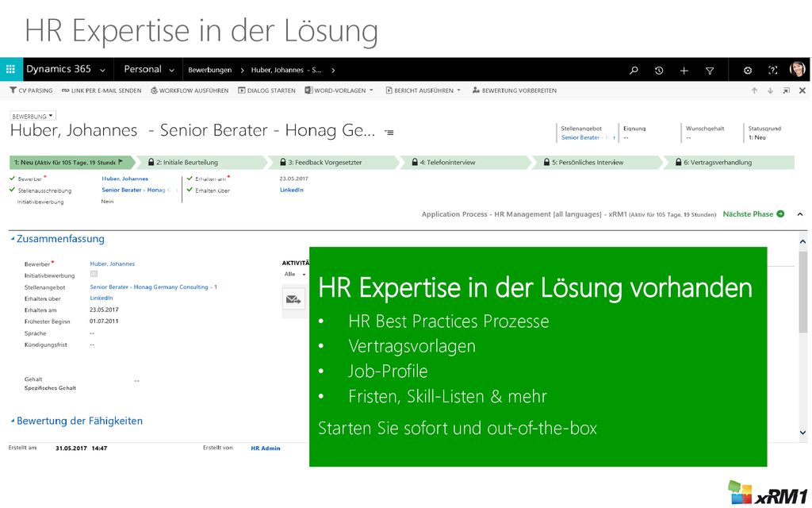
Task: Click Statusgrund value 1: Neu
Action: [x=756, y=137]
